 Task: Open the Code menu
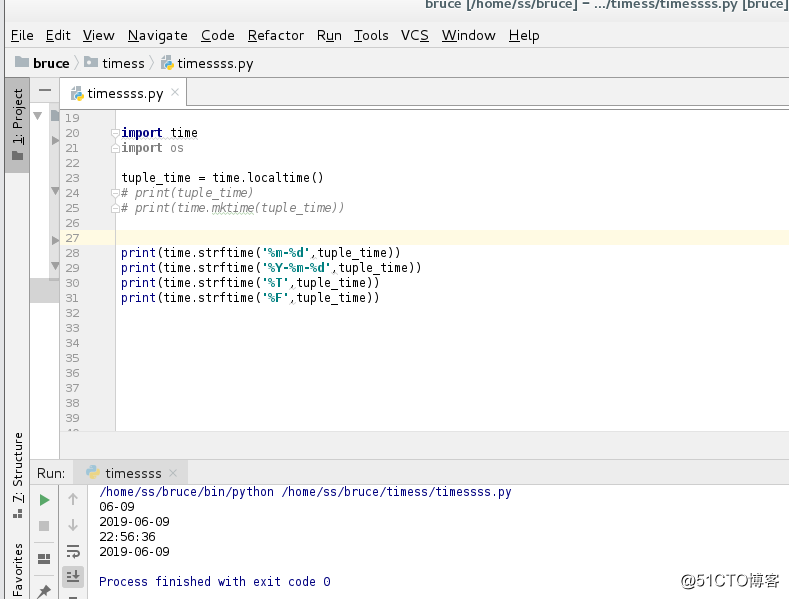click(x=218, y=35)
